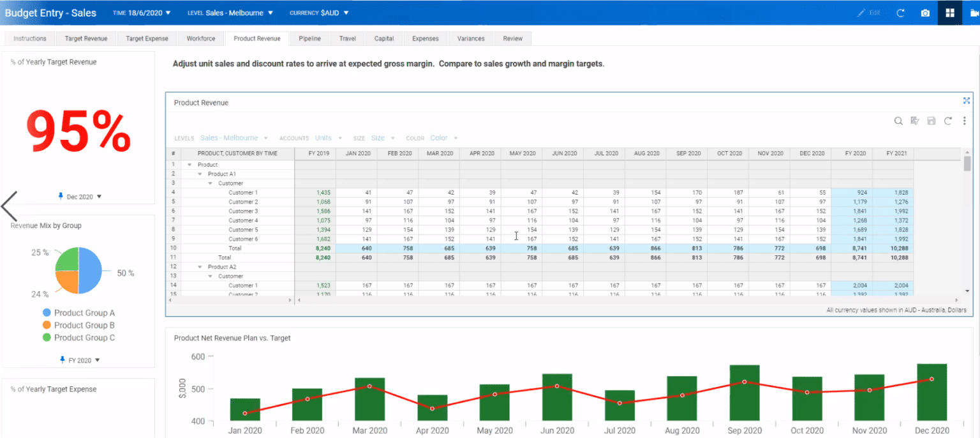The image size is (980, 438).
Task: Open the Variances tab
Action: click(470, 38)
